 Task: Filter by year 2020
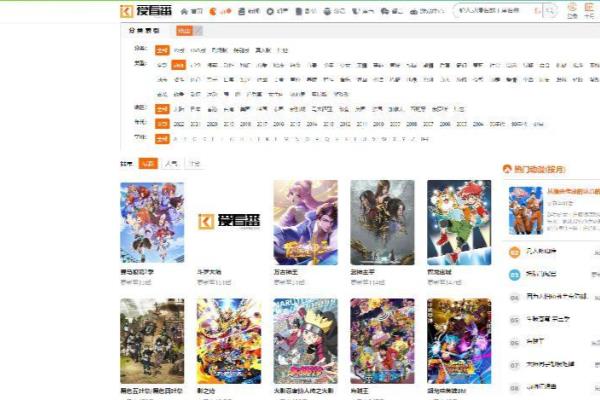[212, 124]
